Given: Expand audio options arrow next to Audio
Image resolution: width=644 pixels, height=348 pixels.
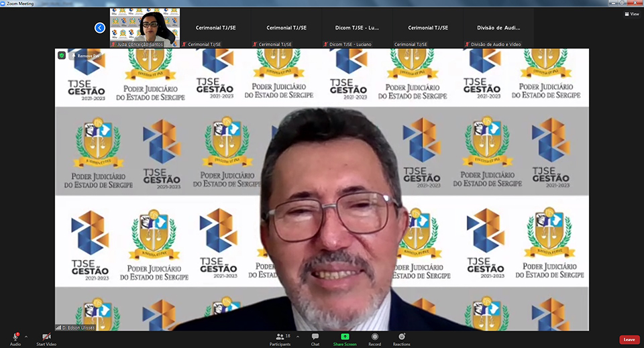Looking at the screenshot, I should point(26,337).
